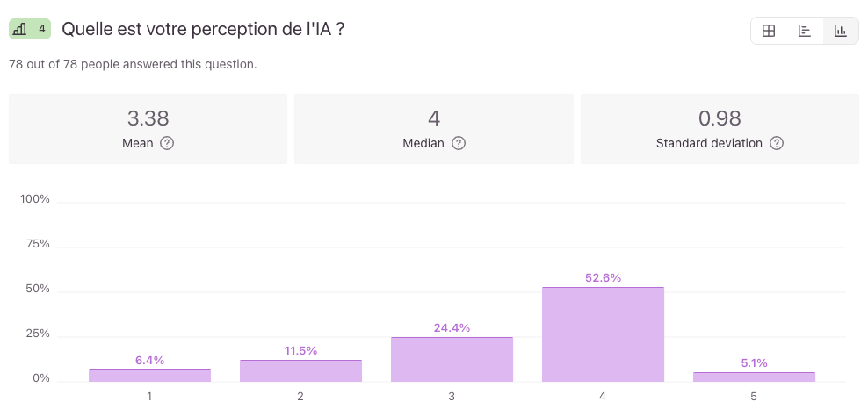868x416 pixels.
Task: Select the bar for rating 1
Action: [149, 376]
